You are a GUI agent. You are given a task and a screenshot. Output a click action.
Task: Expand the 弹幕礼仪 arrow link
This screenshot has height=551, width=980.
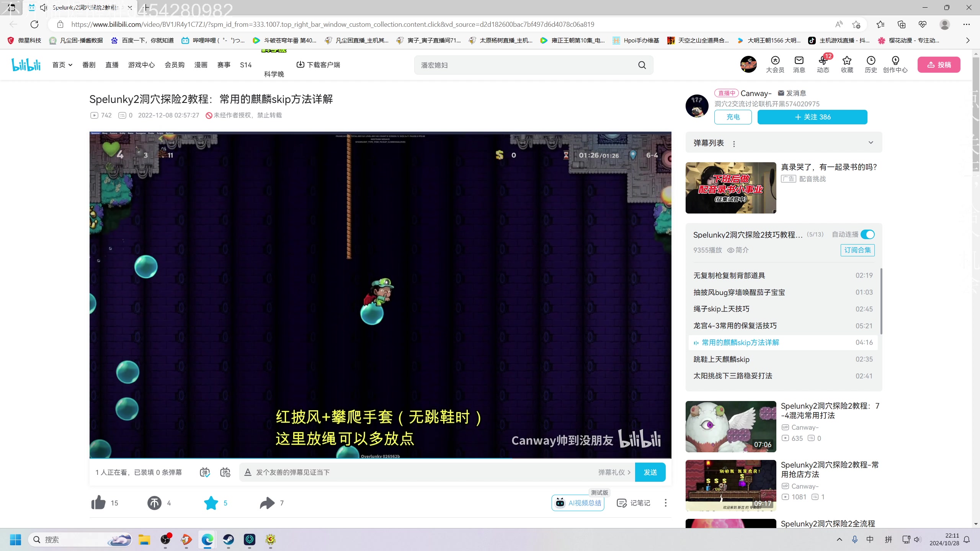tap(614, 472)
